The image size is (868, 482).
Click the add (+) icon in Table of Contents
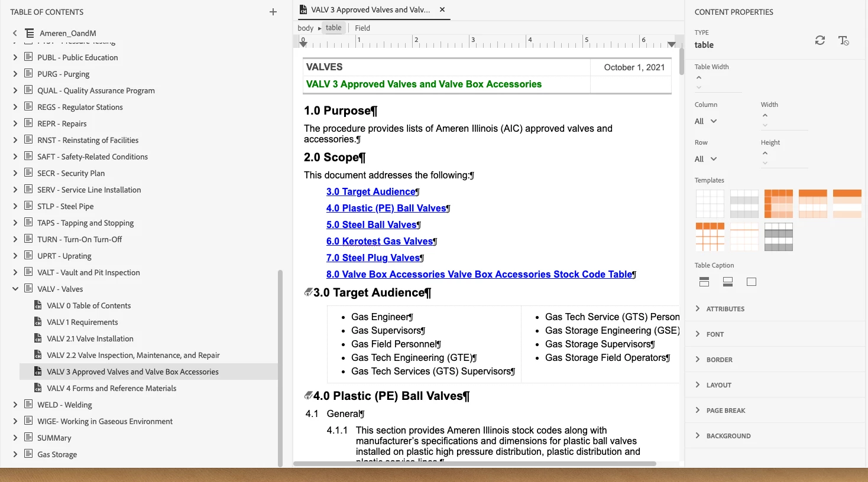(273, 12)
